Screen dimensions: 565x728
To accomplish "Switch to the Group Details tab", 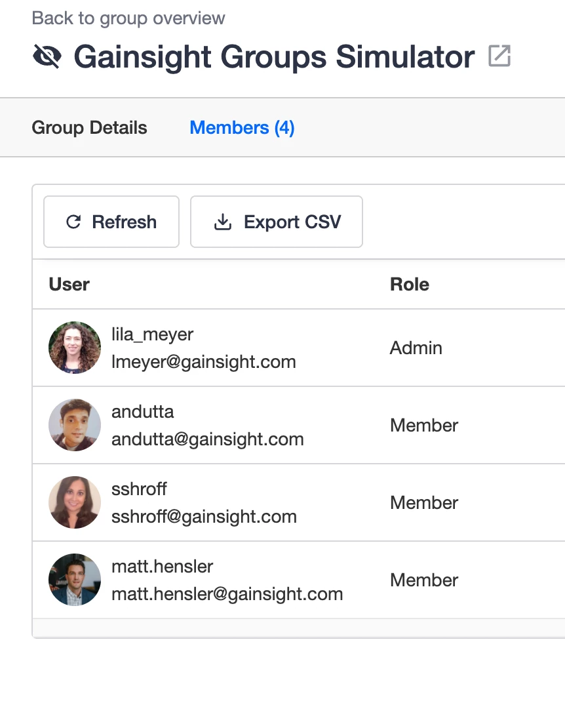I will pyautogui.click(x=90, y=128).
